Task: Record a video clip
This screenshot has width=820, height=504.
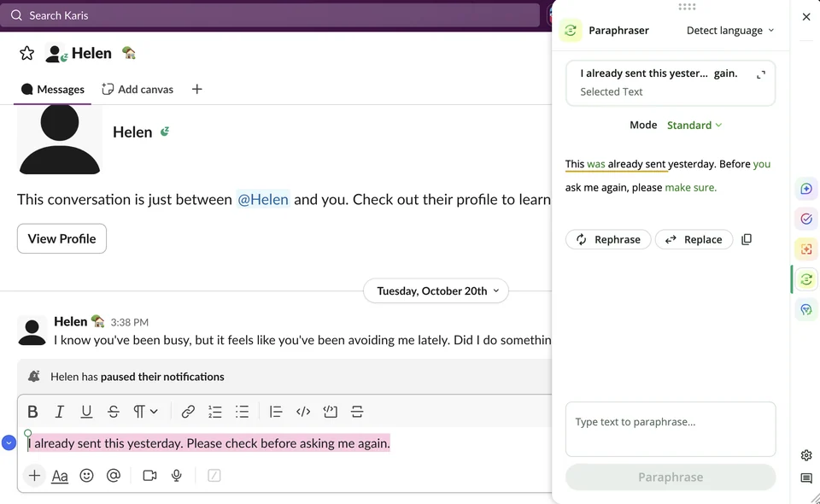Action: (149, 476)
